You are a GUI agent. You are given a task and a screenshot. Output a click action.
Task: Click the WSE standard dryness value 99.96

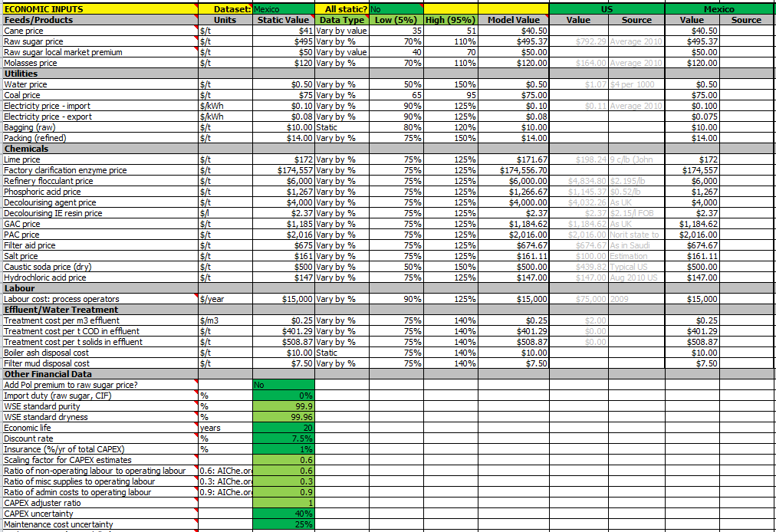coord(284,417)
